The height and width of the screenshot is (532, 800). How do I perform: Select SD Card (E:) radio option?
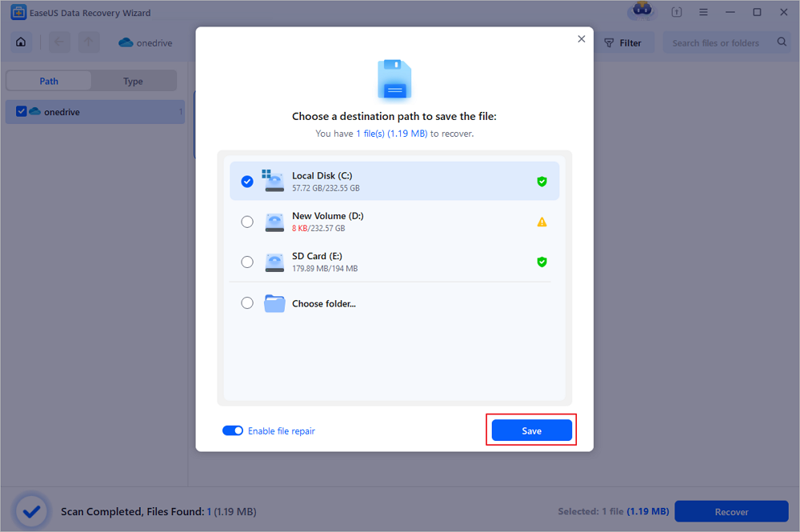point(247,262)
